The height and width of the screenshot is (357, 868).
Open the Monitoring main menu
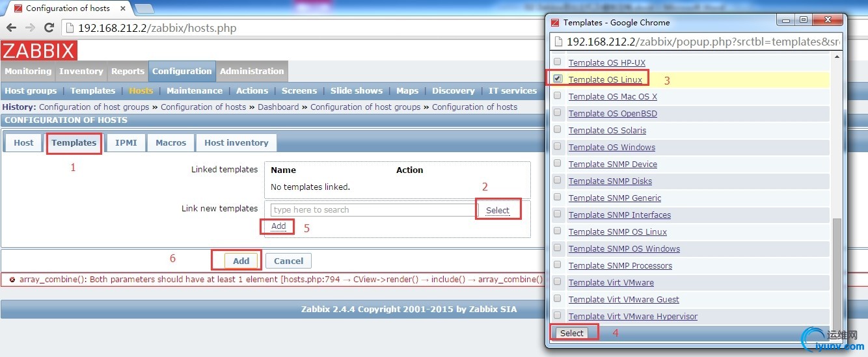[28, 72]
